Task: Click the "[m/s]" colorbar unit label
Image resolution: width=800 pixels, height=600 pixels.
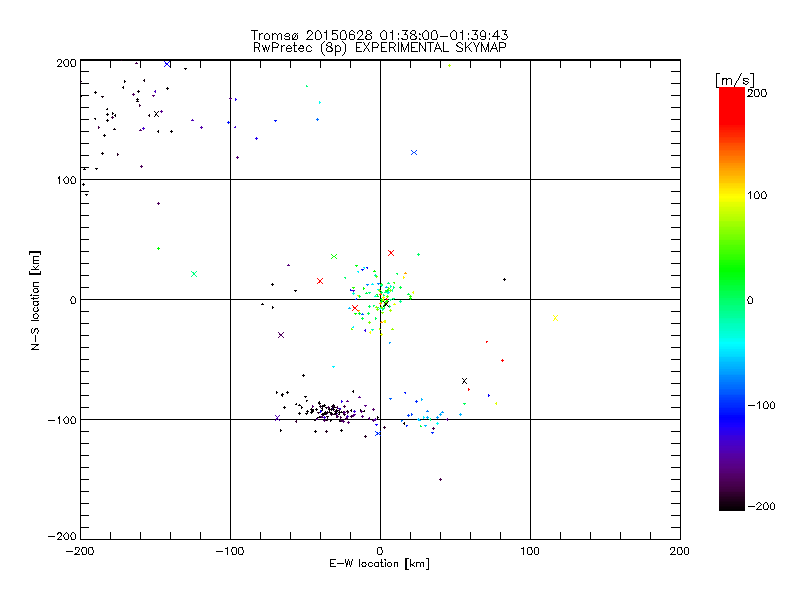Action: (x=735, y=80)
